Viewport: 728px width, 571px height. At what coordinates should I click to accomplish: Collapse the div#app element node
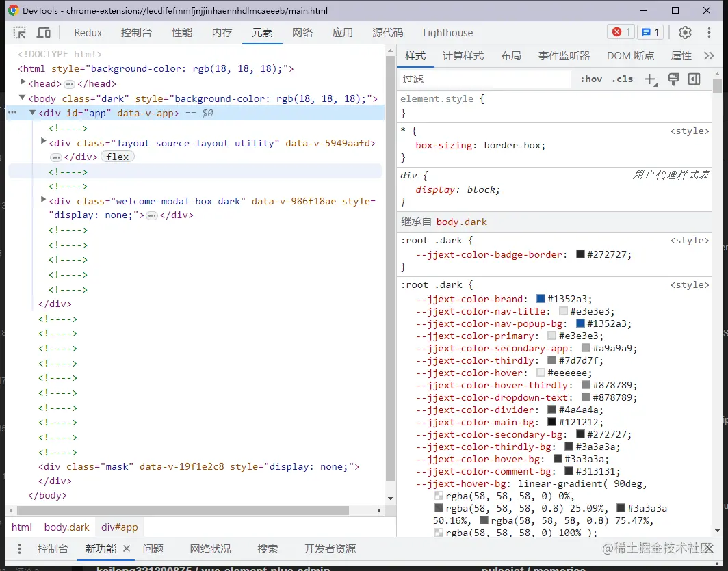33,113
